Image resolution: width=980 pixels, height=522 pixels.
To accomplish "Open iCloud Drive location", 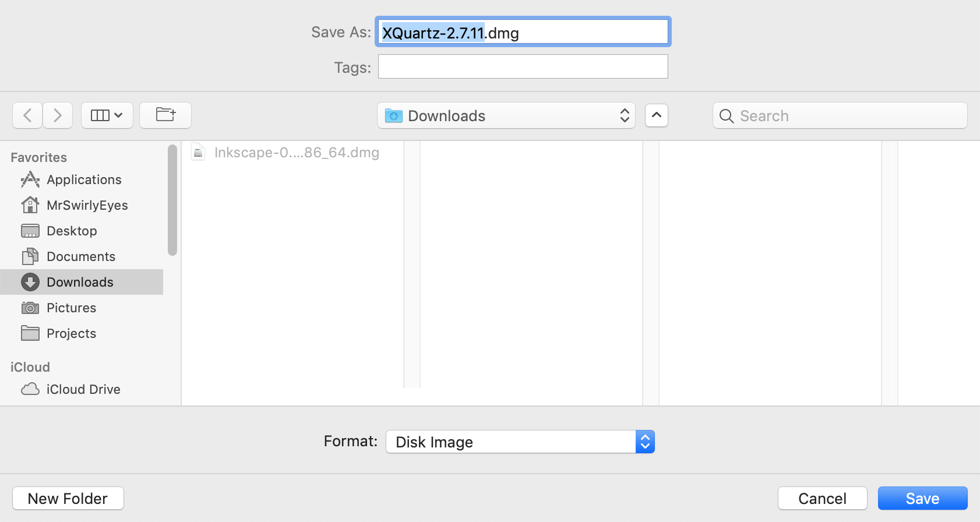I will click(x=83, y=390).
